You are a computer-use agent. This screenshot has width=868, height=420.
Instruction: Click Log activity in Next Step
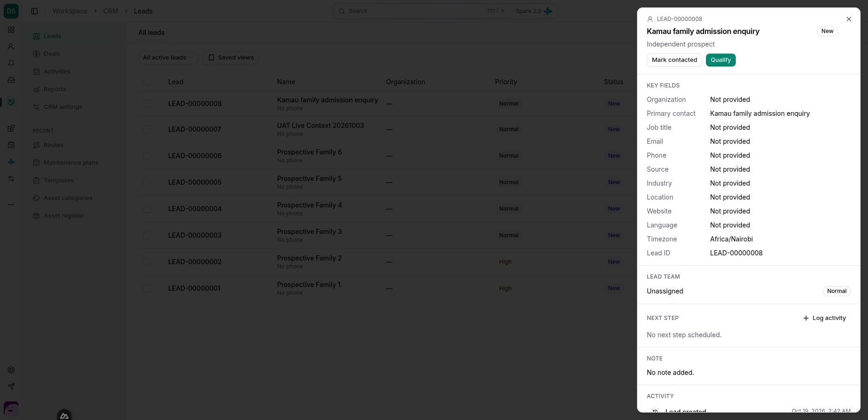point(824,318)
